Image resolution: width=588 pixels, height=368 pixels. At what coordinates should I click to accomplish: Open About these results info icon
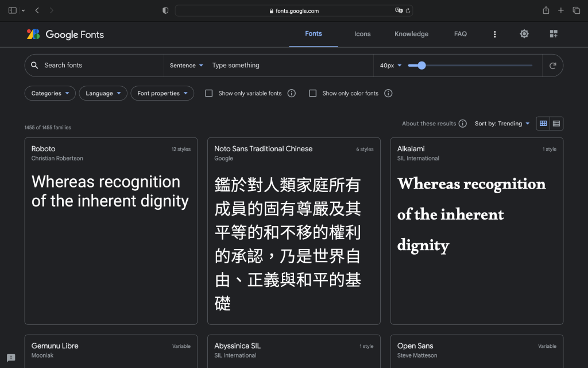pos(463,124)
